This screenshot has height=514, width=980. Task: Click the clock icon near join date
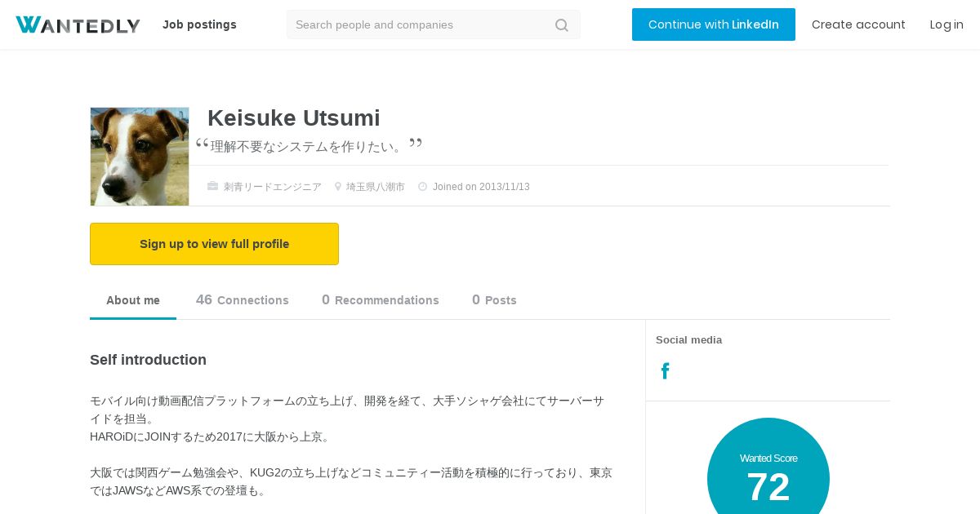coord(423,186)
